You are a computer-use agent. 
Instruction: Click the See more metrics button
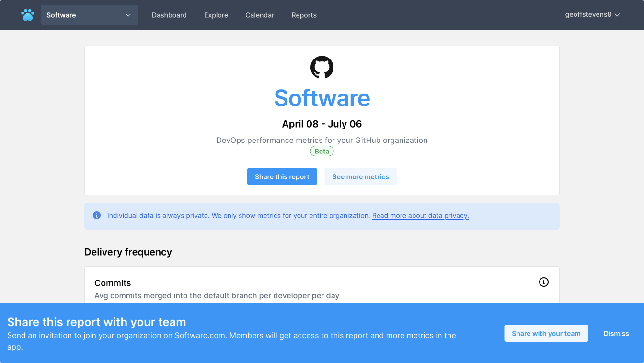(360, 176)
